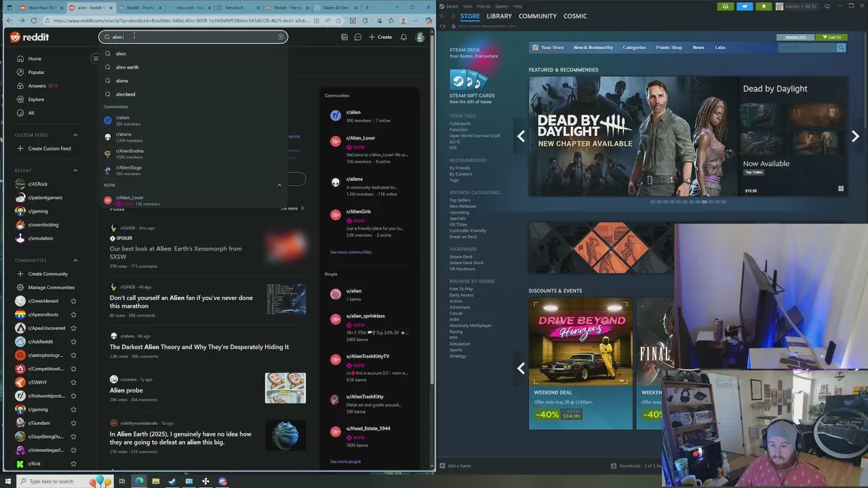
Task: Open Steam friends green icon button
Action: click(x=726, y=7)
